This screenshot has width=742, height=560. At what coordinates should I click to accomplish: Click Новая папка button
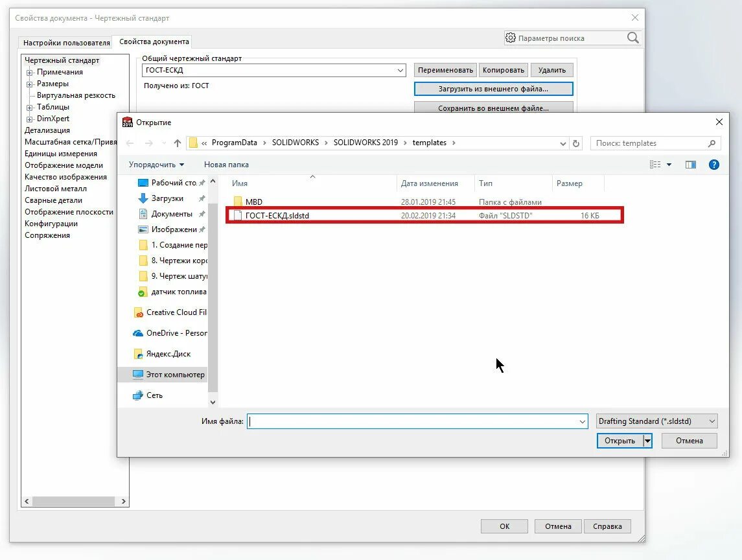click(x=226, y=165)
